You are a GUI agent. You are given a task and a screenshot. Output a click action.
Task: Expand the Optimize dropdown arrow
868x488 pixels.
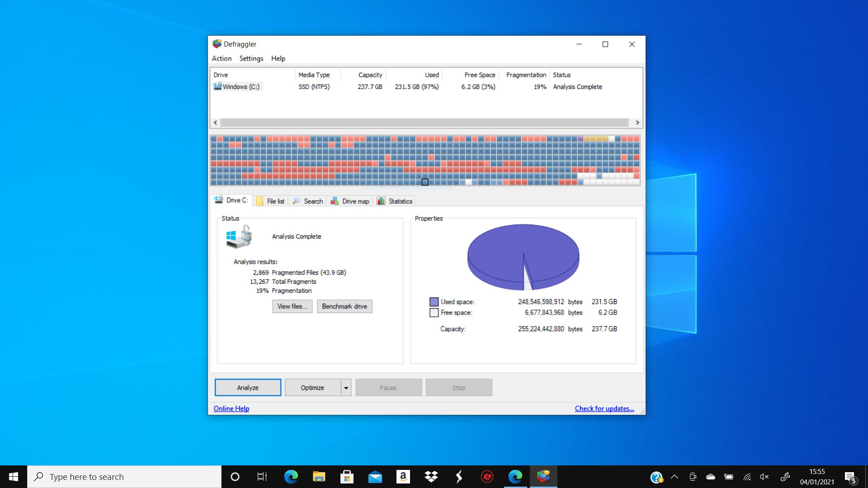pos(345,387)
